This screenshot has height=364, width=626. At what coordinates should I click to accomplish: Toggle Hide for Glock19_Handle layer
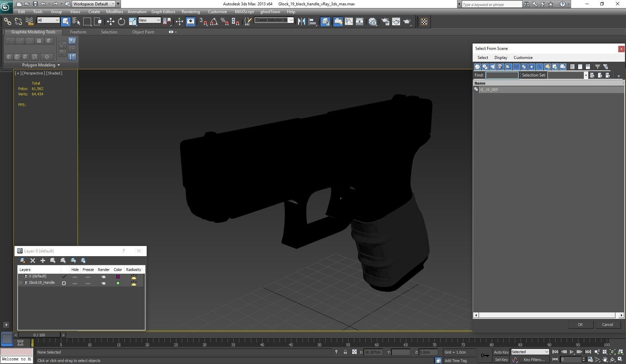[x=75, y=283]
